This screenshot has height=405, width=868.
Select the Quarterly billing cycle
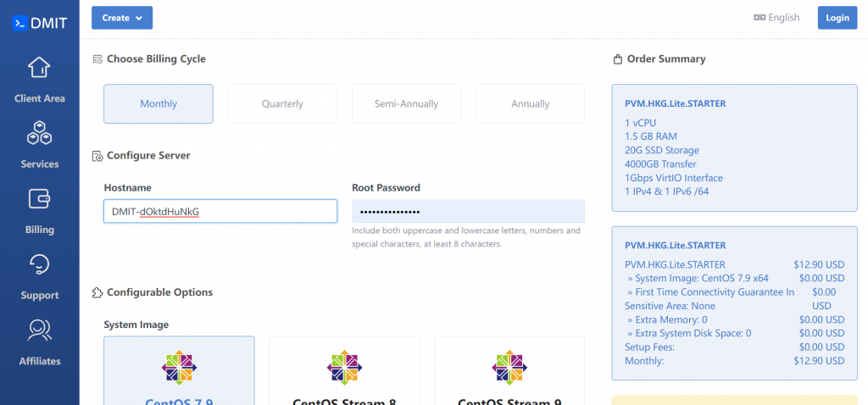282,103
